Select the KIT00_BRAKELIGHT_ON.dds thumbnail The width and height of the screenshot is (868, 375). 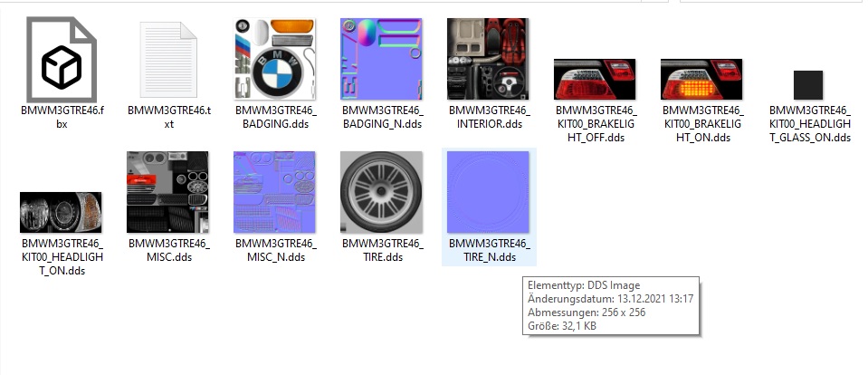701,79
